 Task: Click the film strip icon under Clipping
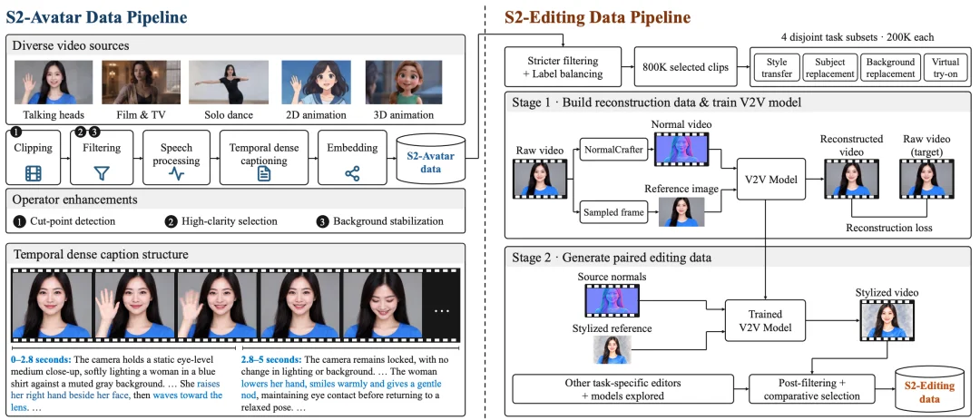click(x=34, y=173)
